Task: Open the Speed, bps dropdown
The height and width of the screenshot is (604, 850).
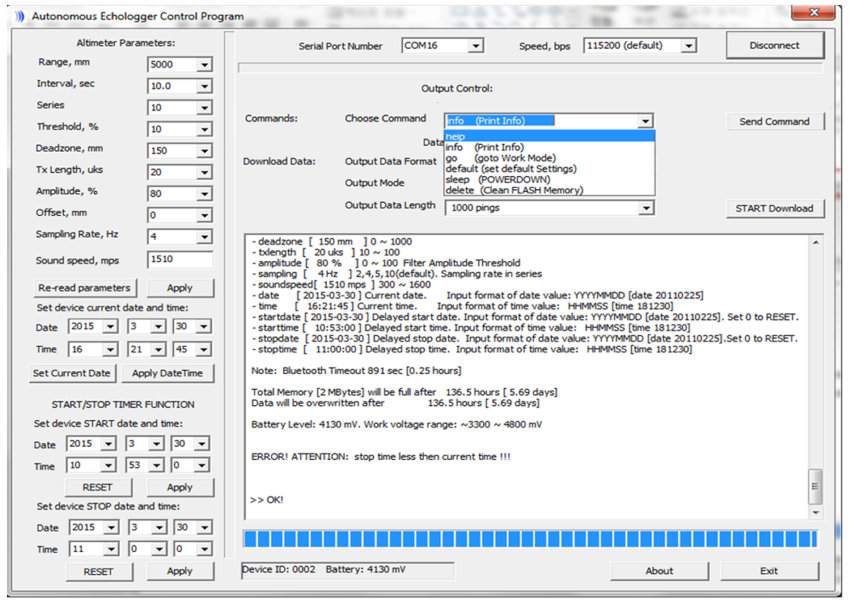Action: (x=688, y=46)
